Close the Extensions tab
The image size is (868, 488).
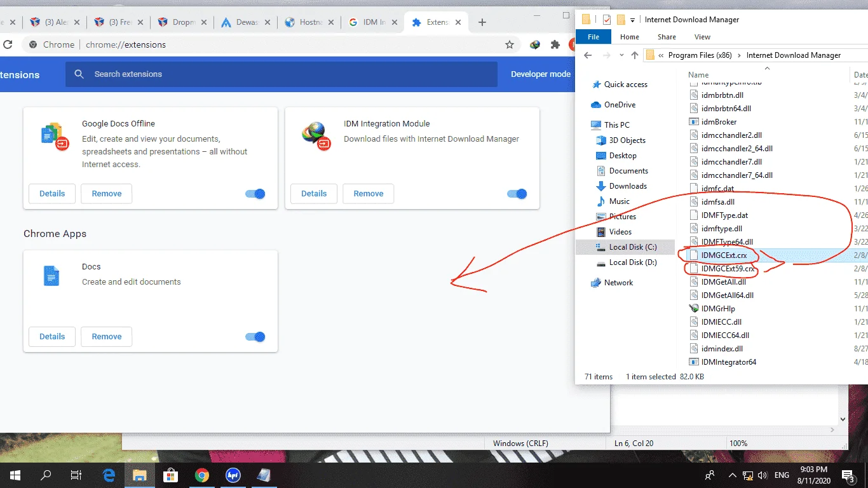tap(459, 22)
